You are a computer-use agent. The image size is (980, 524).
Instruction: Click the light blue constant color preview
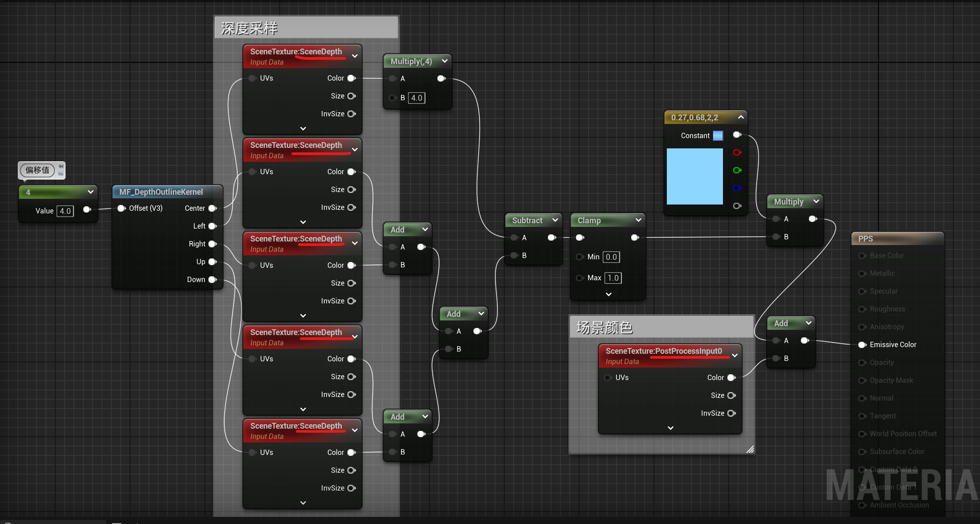pyautogui.click(x=694, y=177)
